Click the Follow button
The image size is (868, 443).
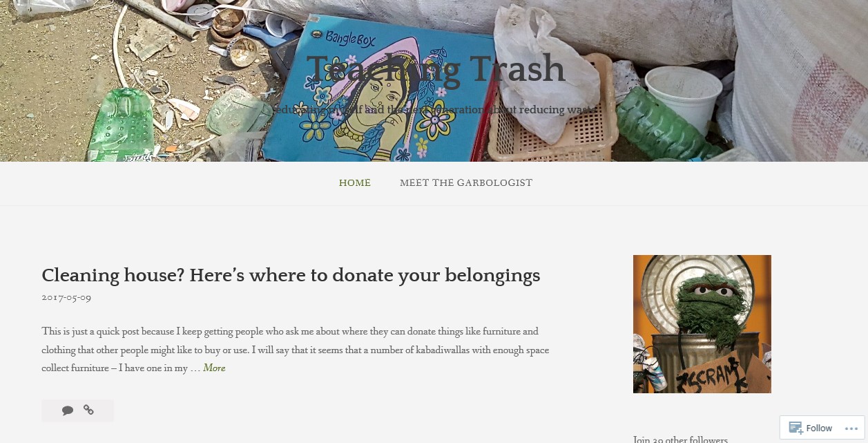click(x=811, y=428)
